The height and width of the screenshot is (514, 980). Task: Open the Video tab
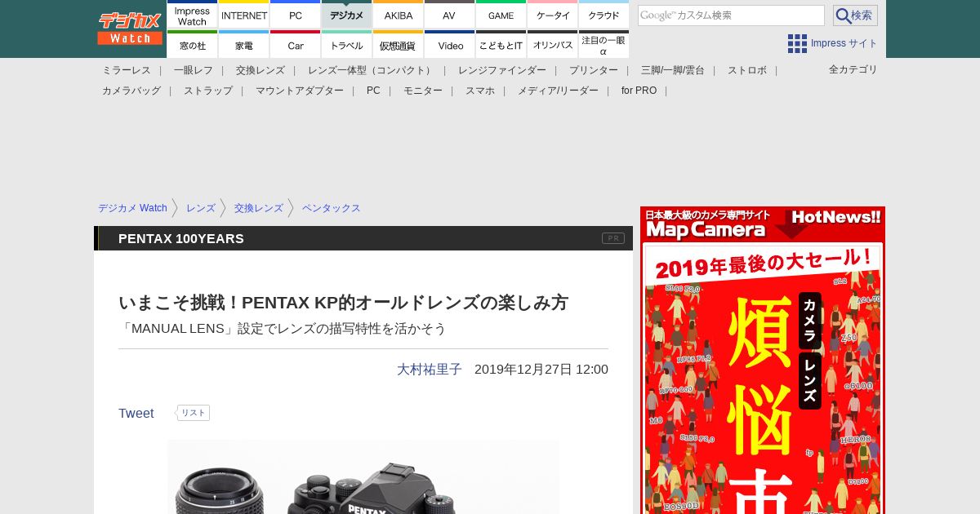coord(449,44)
